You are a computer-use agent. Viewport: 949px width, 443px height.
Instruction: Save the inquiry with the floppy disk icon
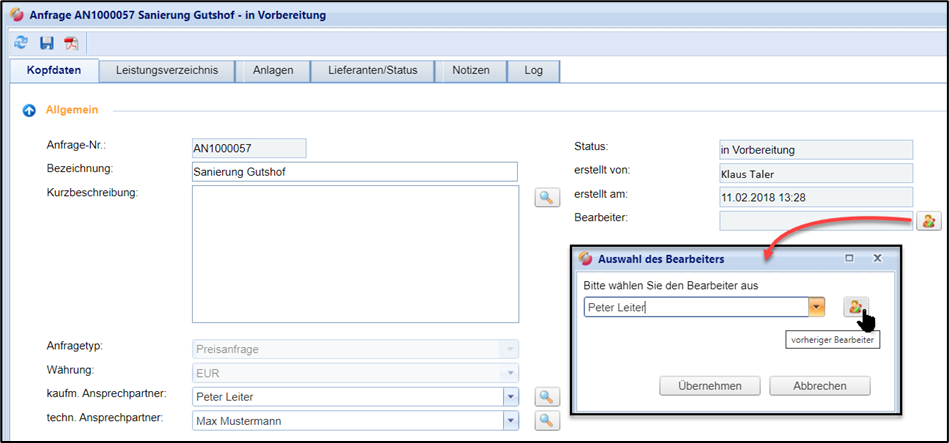46,43
